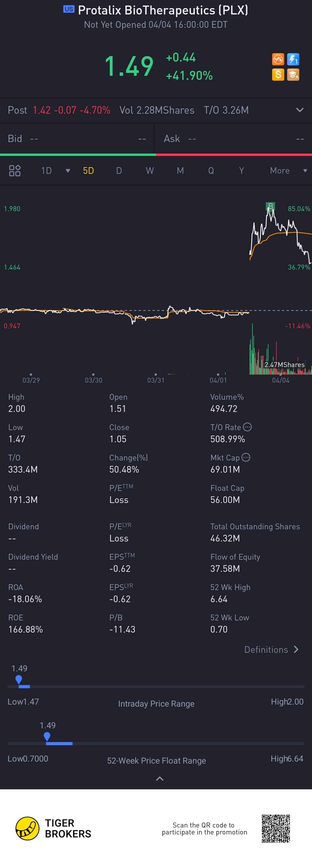Tap Total Outstanding Shares 46.32M

point(225,538)
